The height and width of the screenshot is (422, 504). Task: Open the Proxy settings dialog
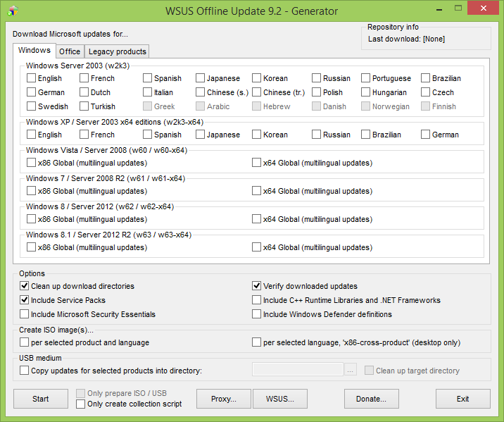(223, 399)
